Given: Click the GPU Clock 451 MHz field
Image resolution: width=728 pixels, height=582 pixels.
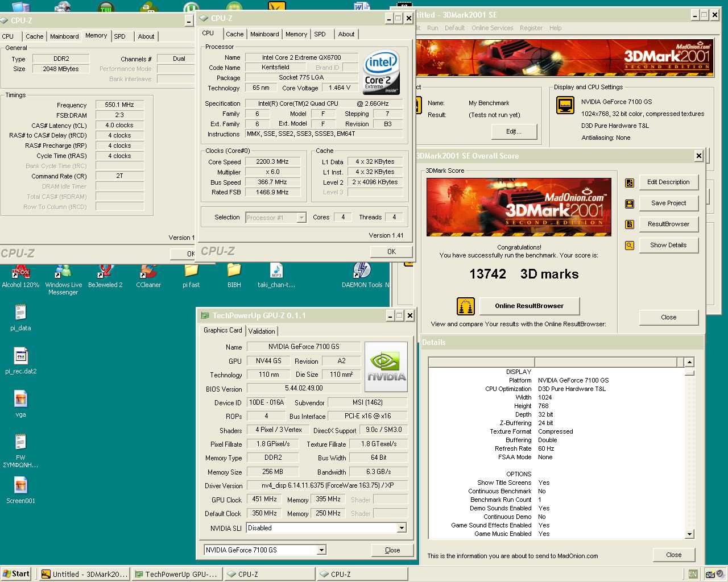Looking at the screenshot, I should click(x=264, y=500).
